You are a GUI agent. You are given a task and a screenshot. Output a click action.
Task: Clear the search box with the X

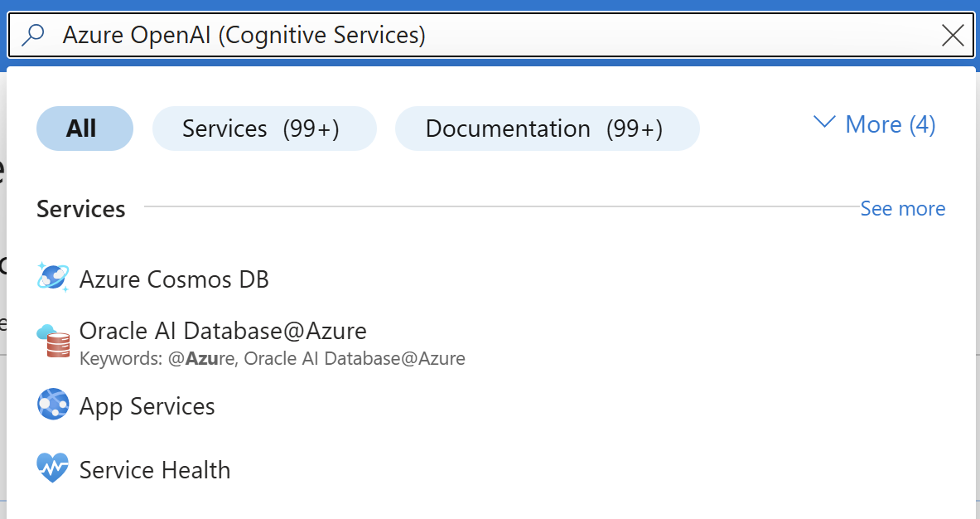pyautogui.click(x=953, y=35)
